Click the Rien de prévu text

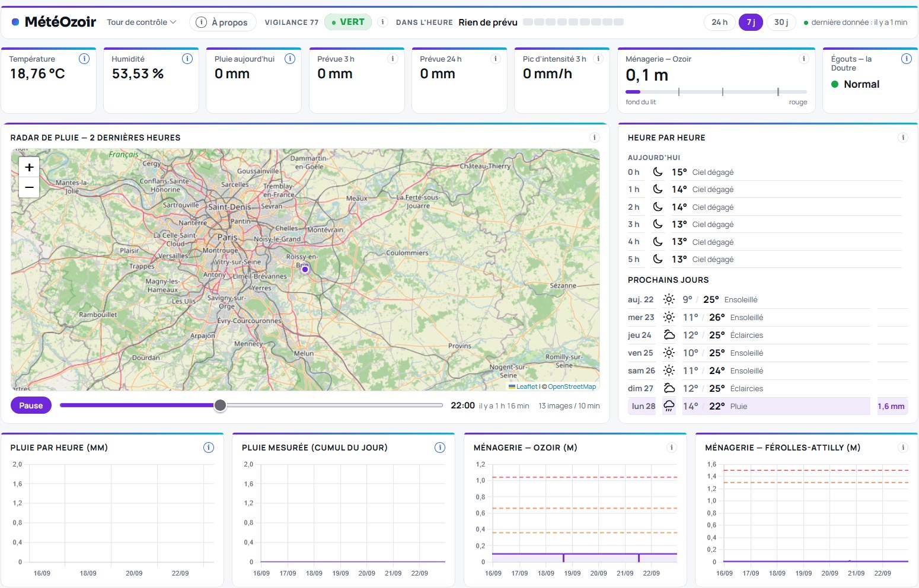pyautogui.click(x=488, y=22)
